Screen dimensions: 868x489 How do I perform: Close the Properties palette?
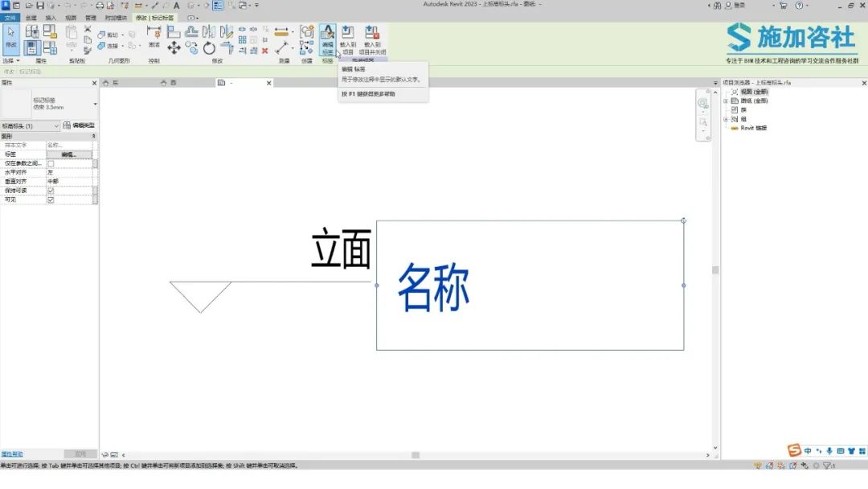tap(94, 83)
